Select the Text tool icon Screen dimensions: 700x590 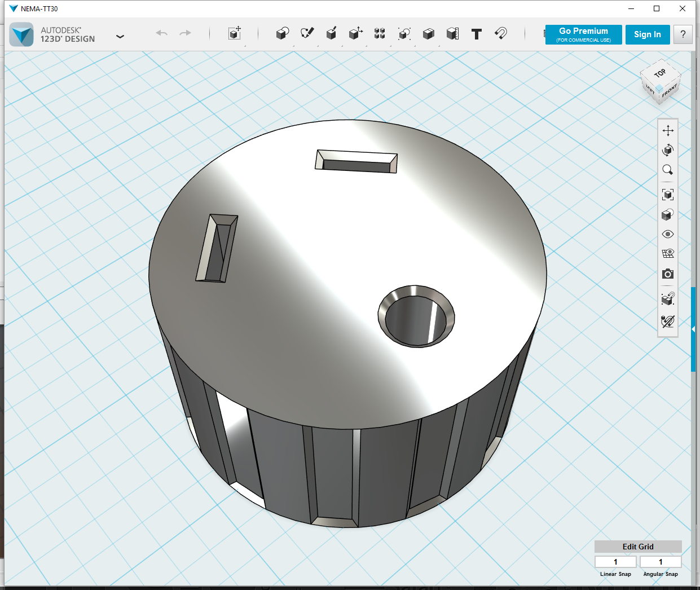click(477, 34)
